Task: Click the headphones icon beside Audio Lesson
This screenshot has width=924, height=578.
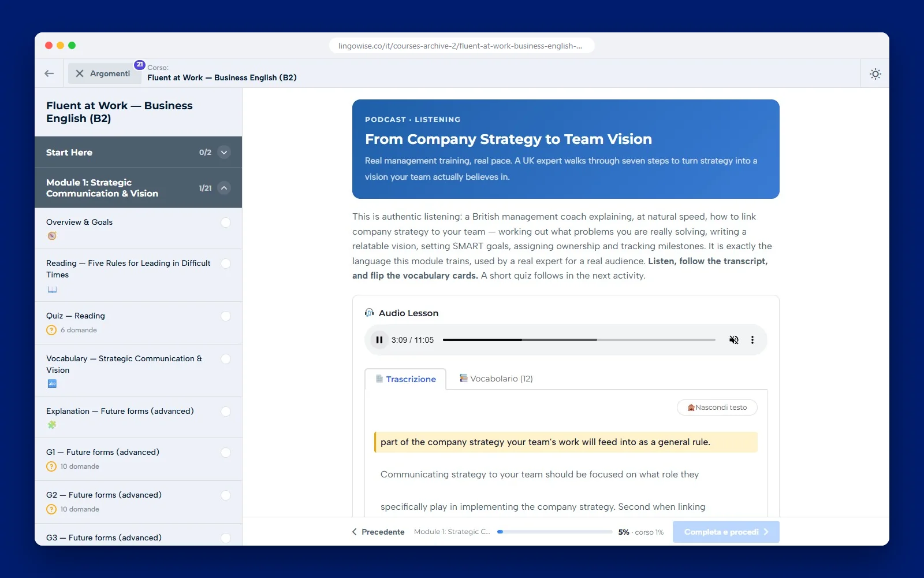Action: click(370, 313)
